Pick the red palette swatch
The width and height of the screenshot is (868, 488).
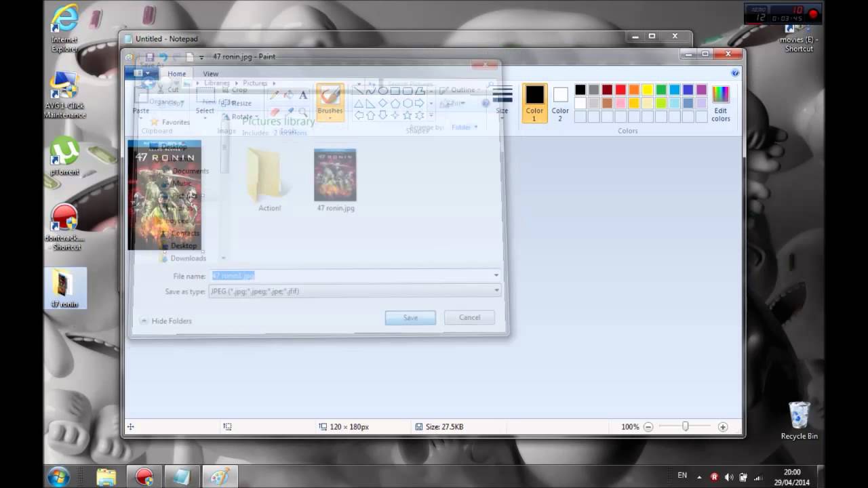click(x=620, y=89)
